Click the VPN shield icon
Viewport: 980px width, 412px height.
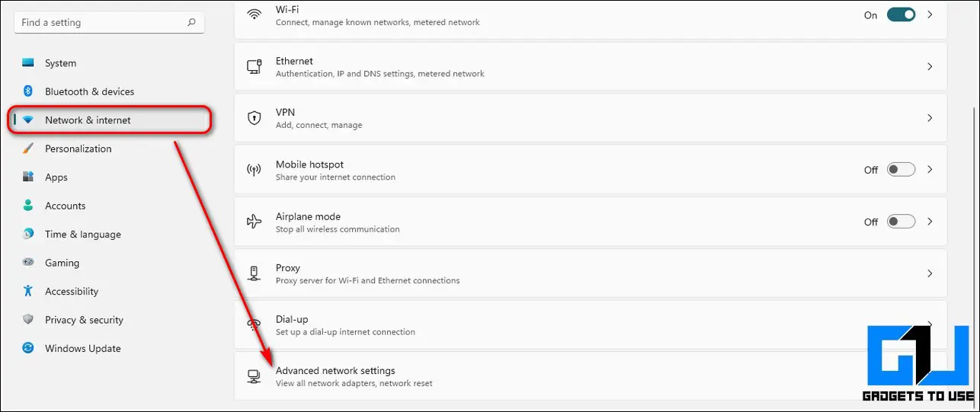coord(255,118)
